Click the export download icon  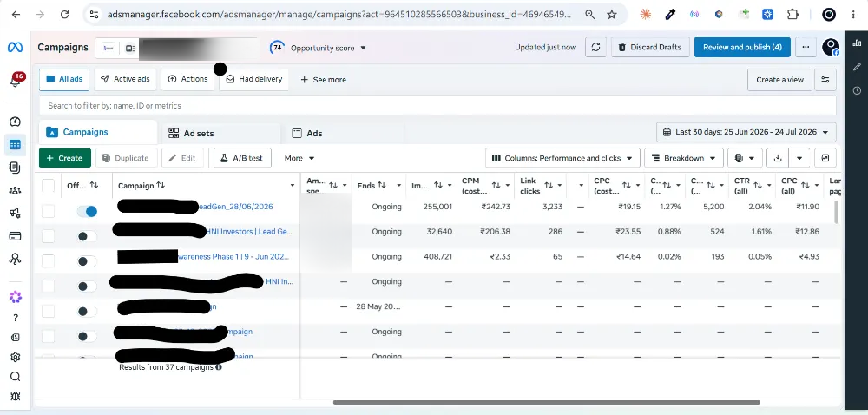coord(777,158)
